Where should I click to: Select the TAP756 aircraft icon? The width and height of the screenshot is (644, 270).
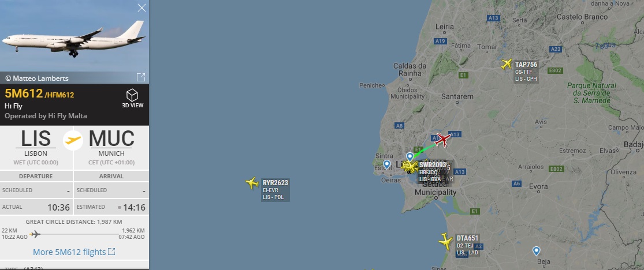tap(507, 65)
